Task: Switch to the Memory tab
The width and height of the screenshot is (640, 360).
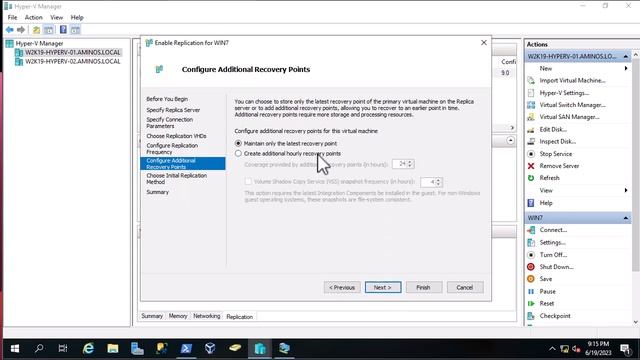Action: coord(178,316)
